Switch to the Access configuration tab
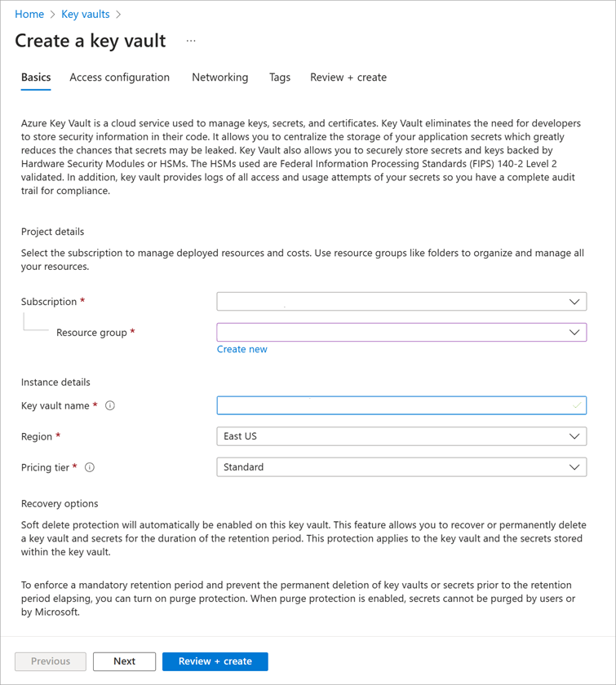The height and width of the screenshot is (685, 616). coord(119,77)
